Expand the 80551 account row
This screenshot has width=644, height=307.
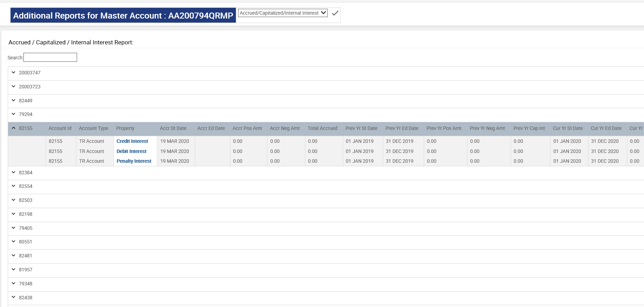(x=14, y=242)
